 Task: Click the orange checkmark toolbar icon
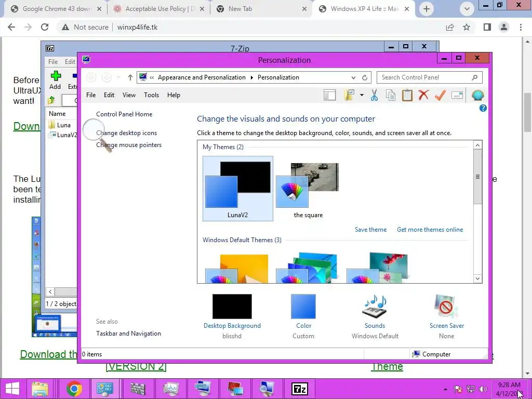(x=440, y=96)
